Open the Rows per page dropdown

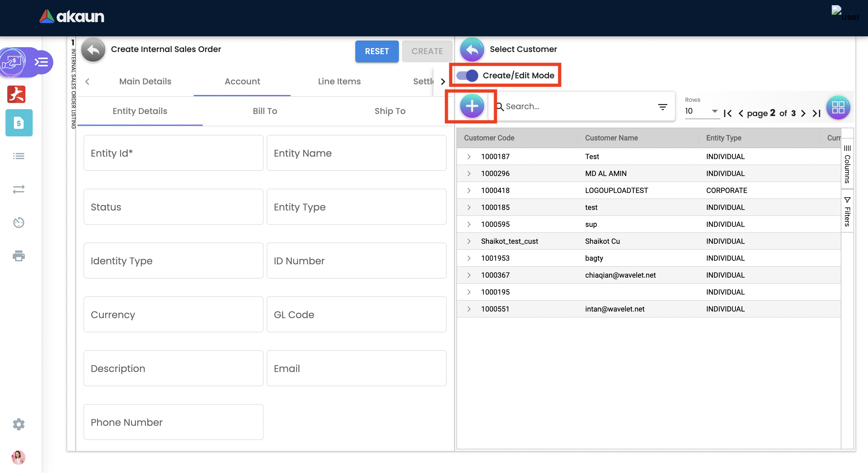[x=702, y=111]
